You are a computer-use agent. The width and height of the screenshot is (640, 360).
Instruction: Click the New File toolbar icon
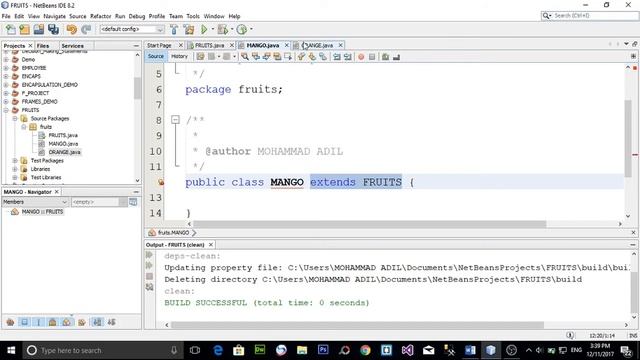click(x=11, y=29)
